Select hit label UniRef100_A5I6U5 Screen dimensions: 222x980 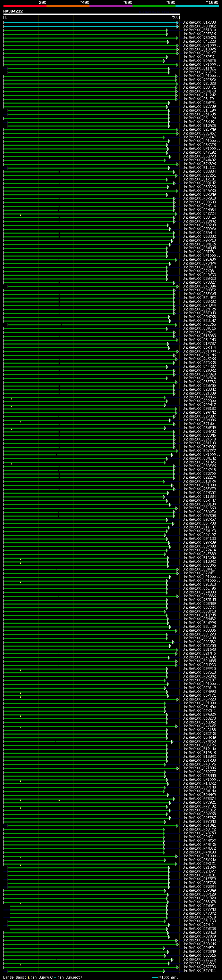coord(199,114)
